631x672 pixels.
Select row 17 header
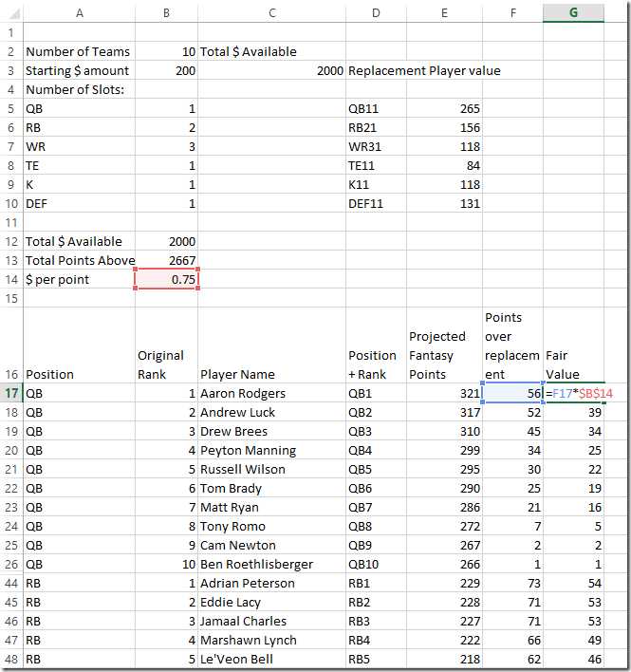11,393
